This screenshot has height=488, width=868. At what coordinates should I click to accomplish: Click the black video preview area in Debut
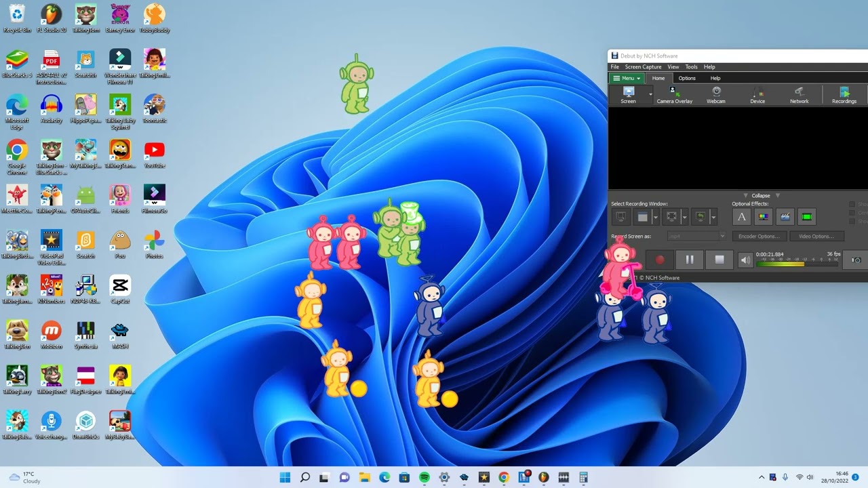(738, 148)
